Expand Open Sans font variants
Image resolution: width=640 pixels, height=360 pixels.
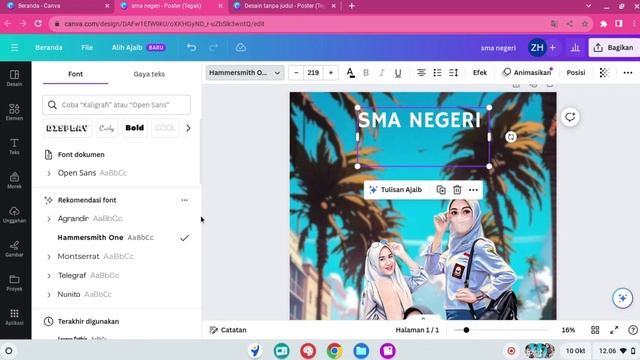pyautogui.click(x=49, y=173)
